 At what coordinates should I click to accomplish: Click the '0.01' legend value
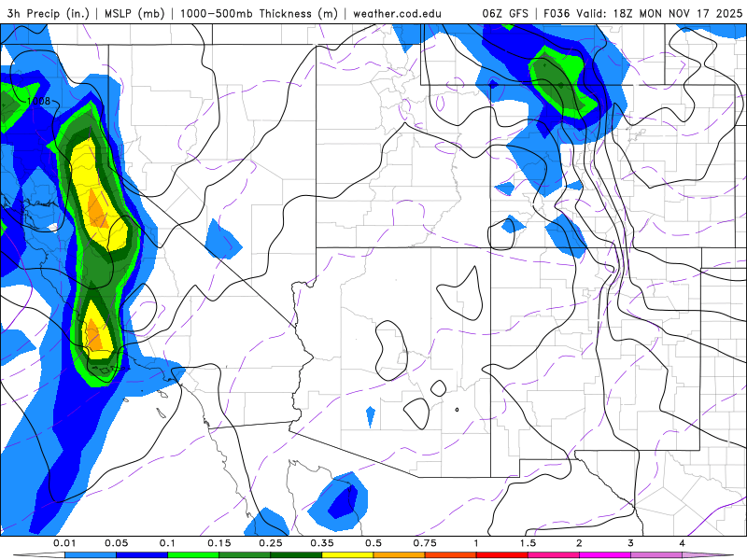[64, 543]
